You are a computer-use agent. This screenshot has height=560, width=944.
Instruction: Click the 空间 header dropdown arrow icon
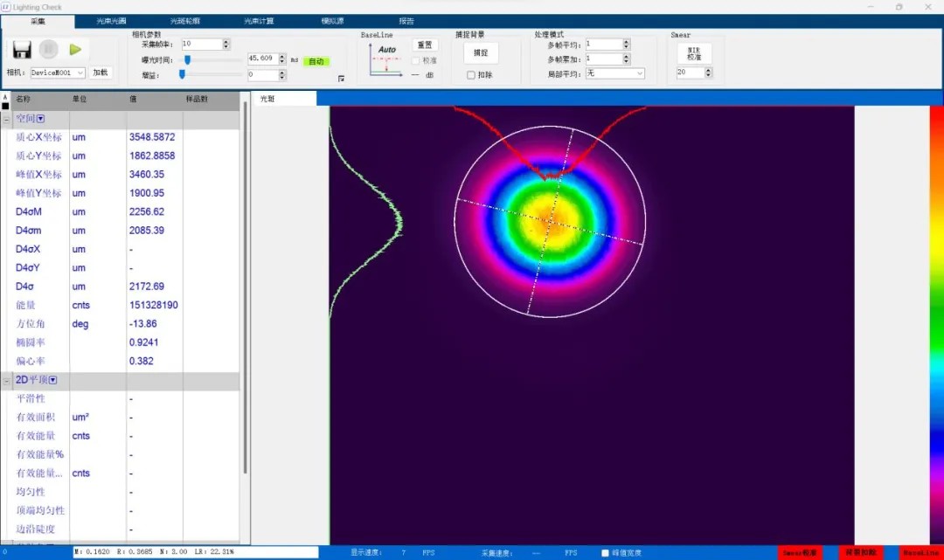[x=40, y=119]
